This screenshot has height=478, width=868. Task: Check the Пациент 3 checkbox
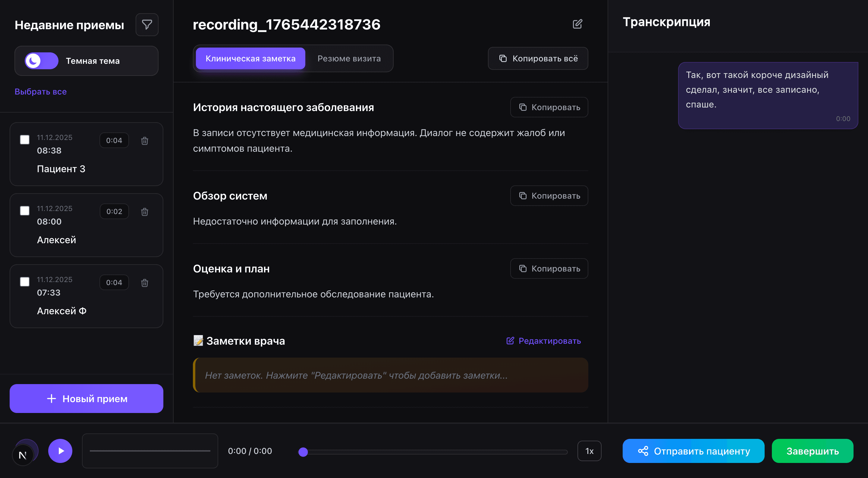[25, 139]
